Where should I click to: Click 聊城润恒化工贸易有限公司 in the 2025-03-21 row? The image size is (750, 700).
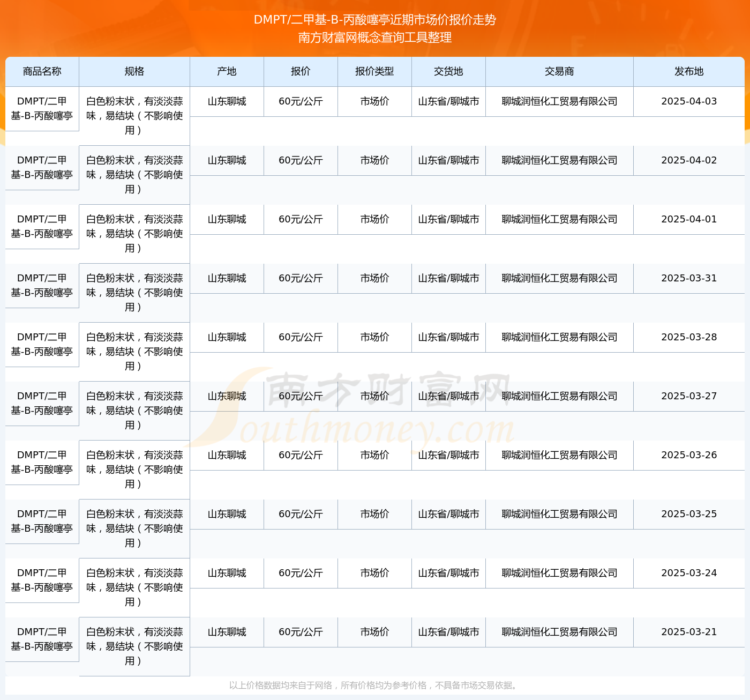(x=559, y=632)
